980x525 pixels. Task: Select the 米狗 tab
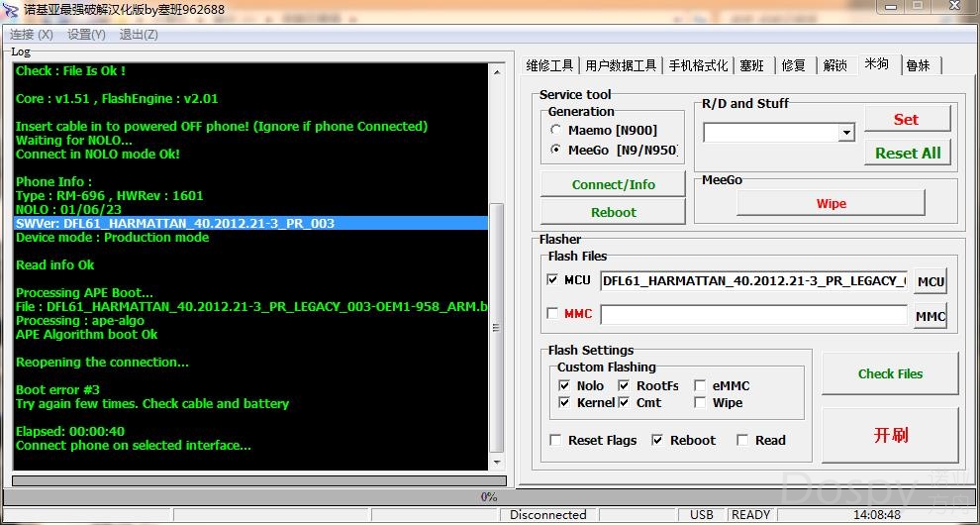[877, 63]
